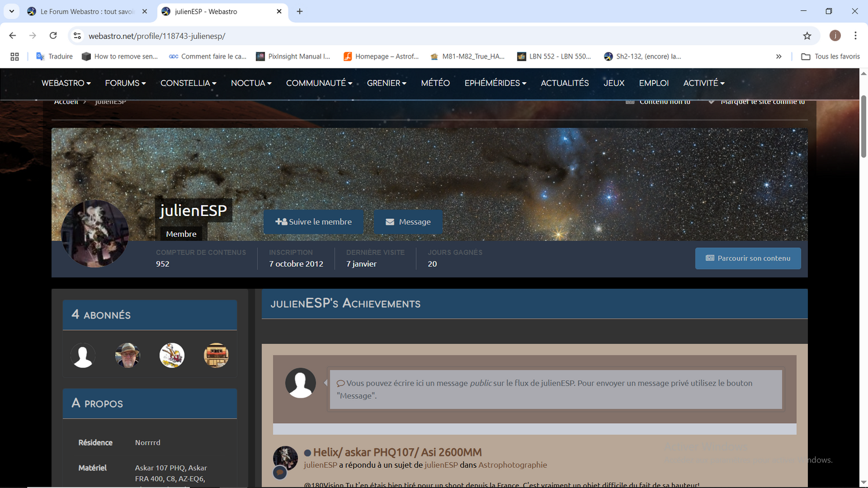Open the Chrome apps grid icon
Viewport: 868px width, 488px height.
[x=14, y=56]
